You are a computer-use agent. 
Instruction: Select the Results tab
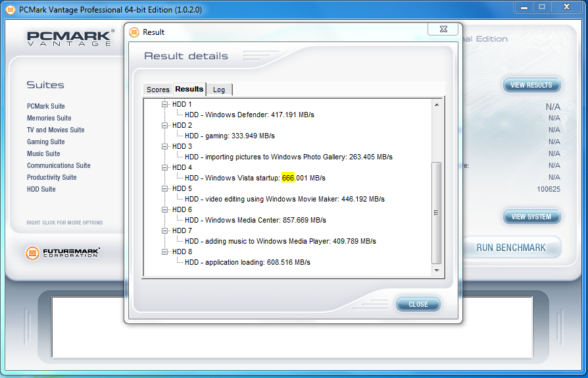(189, 89)
